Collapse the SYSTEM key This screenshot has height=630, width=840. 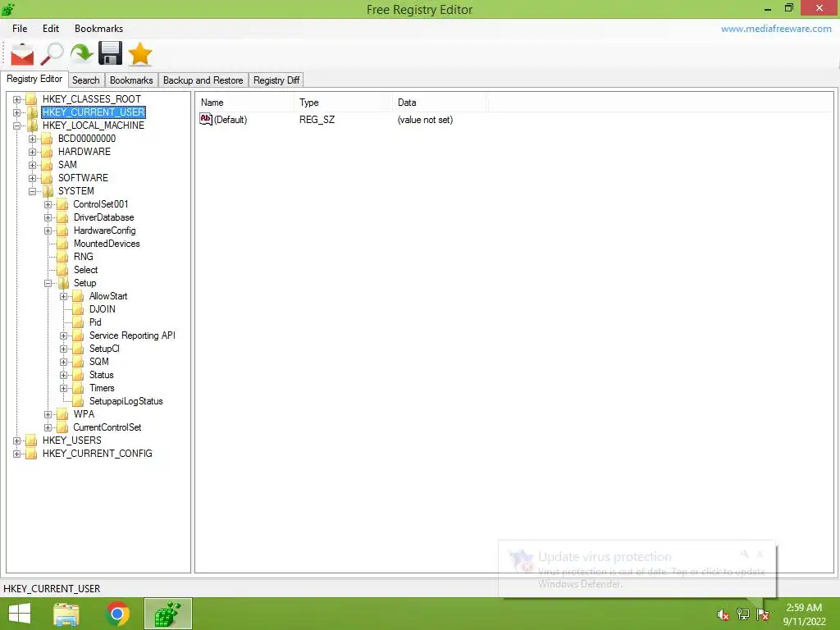(x=32, y=191)
